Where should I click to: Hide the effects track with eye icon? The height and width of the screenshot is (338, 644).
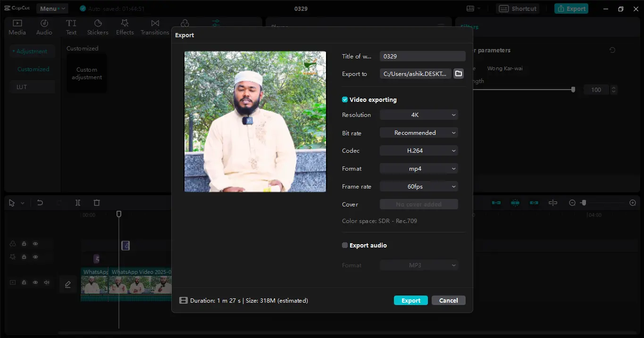[35, 257]
